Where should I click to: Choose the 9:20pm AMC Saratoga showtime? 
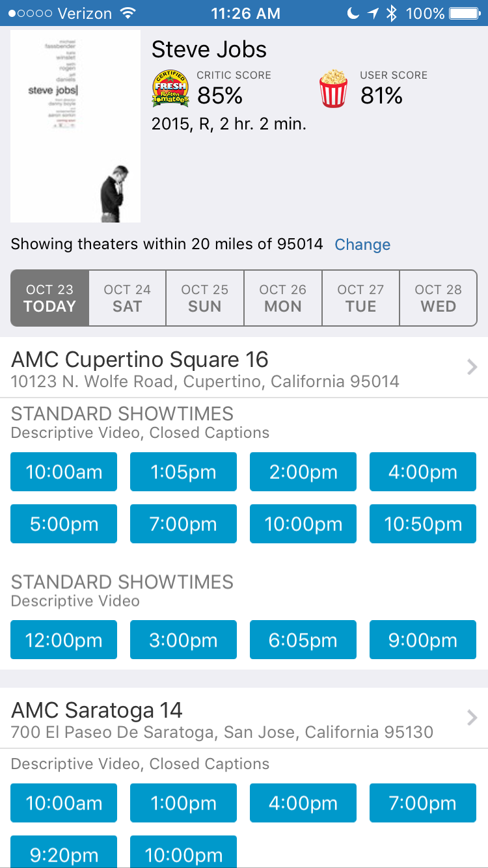point(64,852)
